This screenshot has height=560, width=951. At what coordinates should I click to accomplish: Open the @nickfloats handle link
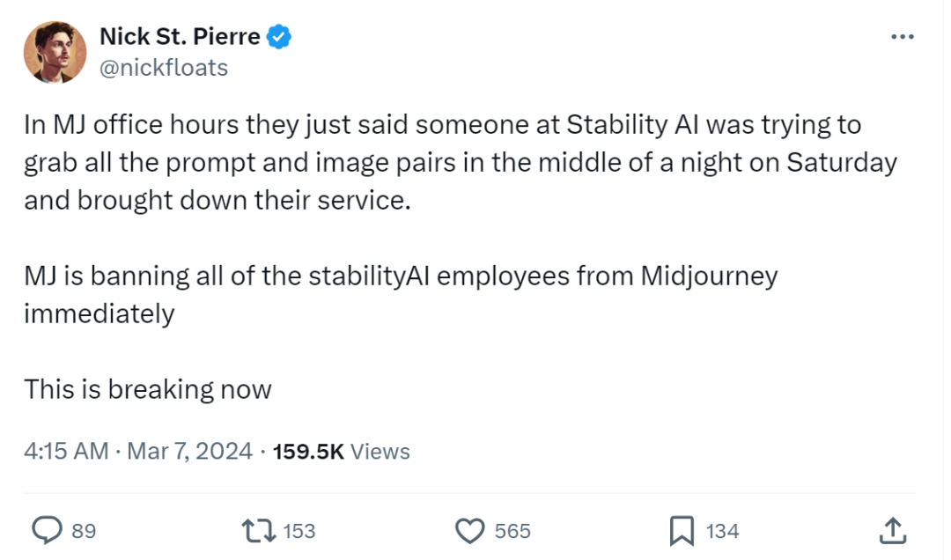[164, 67]
